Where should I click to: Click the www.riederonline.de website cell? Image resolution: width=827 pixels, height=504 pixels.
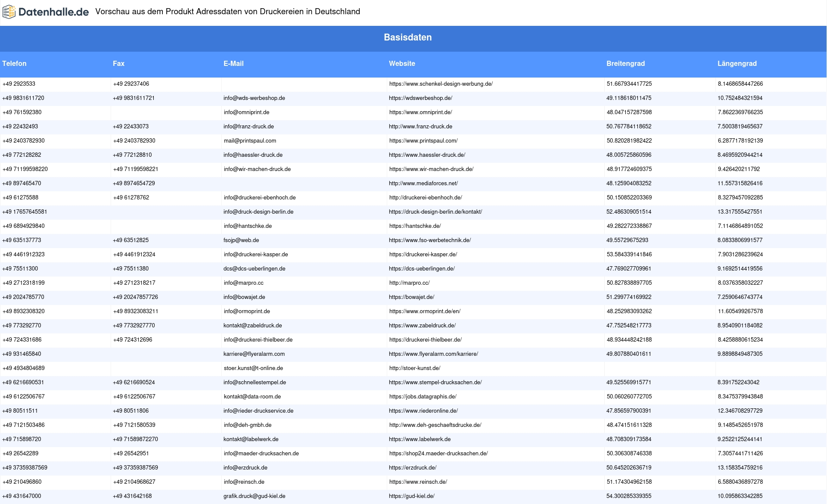pyautogui.click(x=423, y=411)
